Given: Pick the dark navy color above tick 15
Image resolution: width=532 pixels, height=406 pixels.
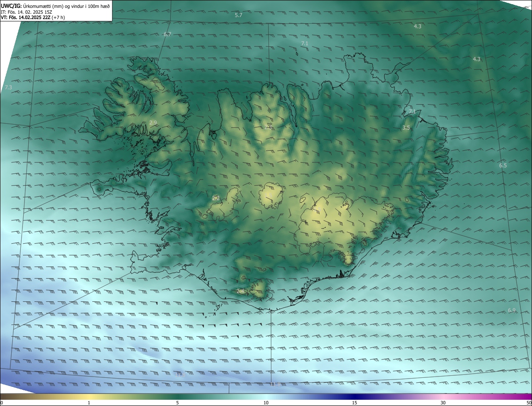Looking at the screenshot, I should (355, 396).
